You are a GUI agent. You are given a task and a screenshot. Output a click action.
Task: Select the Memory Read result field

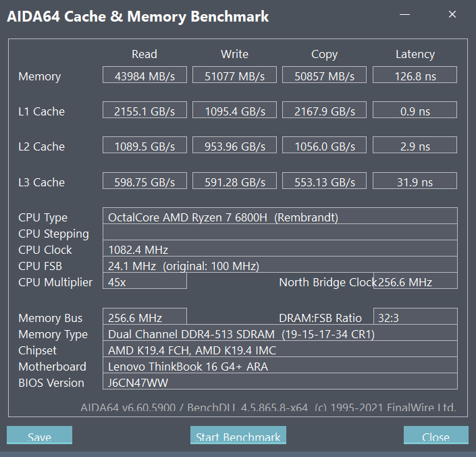pos(144,75)
